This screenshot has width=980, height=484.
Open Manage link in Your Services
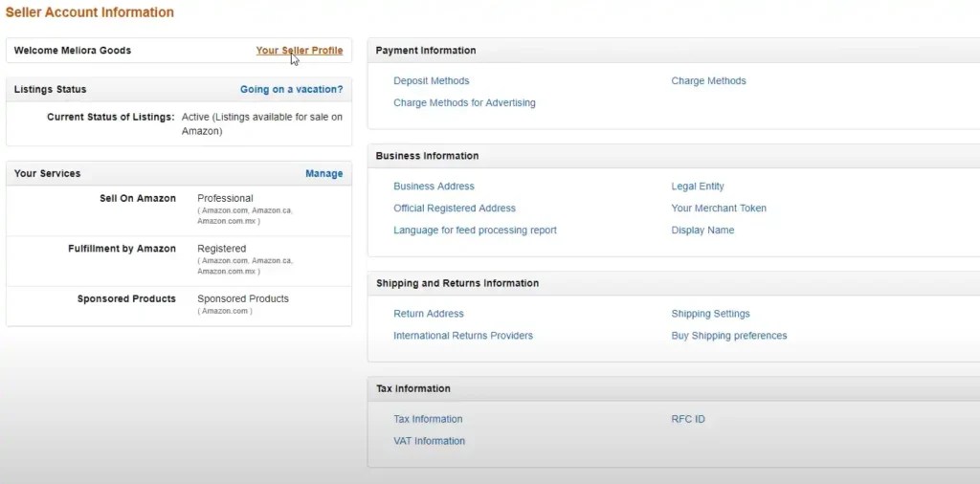pyautogui.click(x=323, y=174)
